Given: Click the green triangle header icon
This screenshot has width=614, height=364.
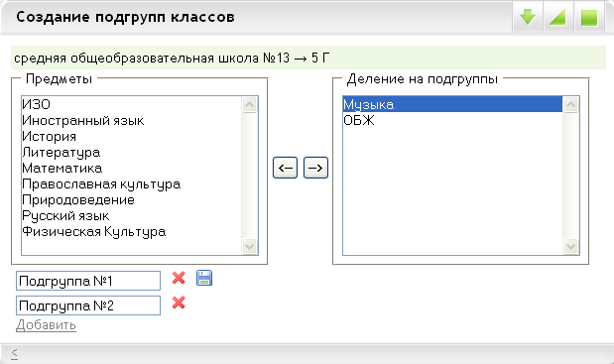Looking at the screenshot, I should click(558, 17).
